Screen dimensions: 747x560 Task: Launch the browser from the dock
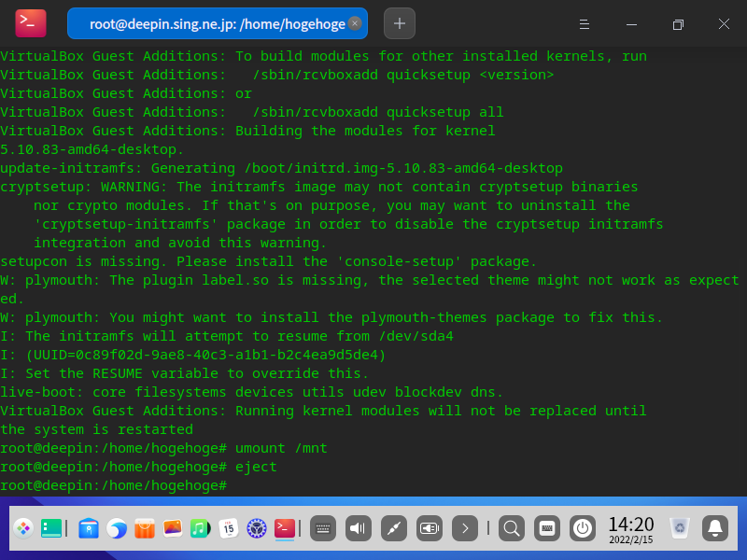pyautogui.click(x=117, y=528)
